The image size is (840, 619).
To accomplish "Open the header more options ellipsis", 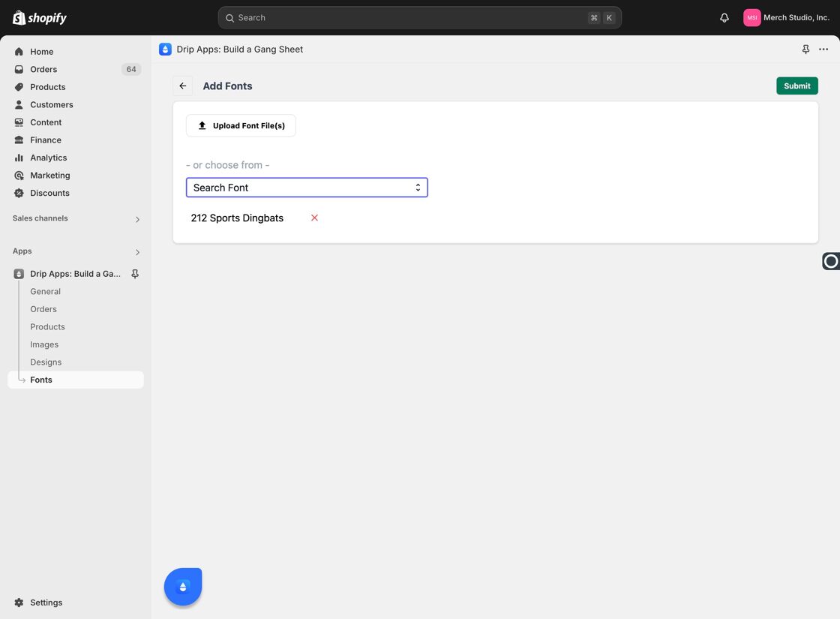I will click(823, 50).
